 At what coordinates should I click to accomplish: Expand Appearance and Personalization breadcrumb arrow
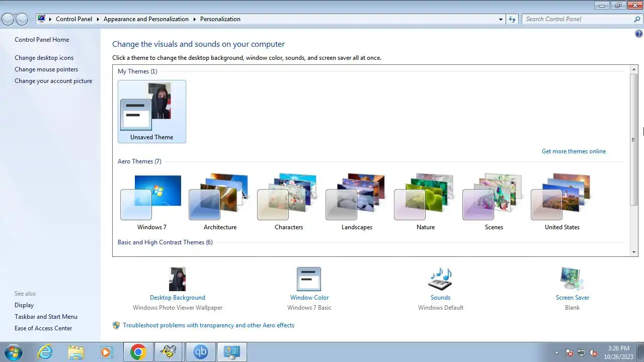194,19
